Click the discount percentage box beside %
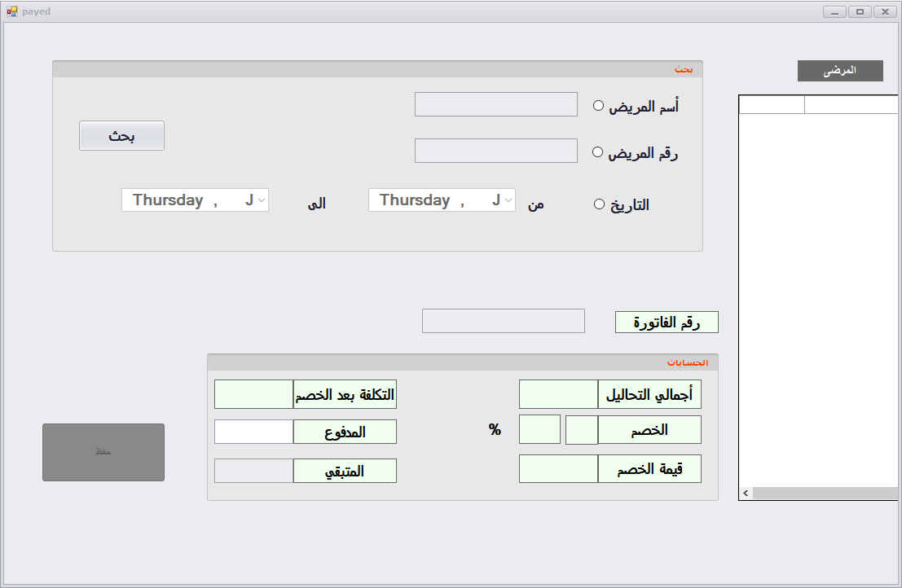 point(539,428)
